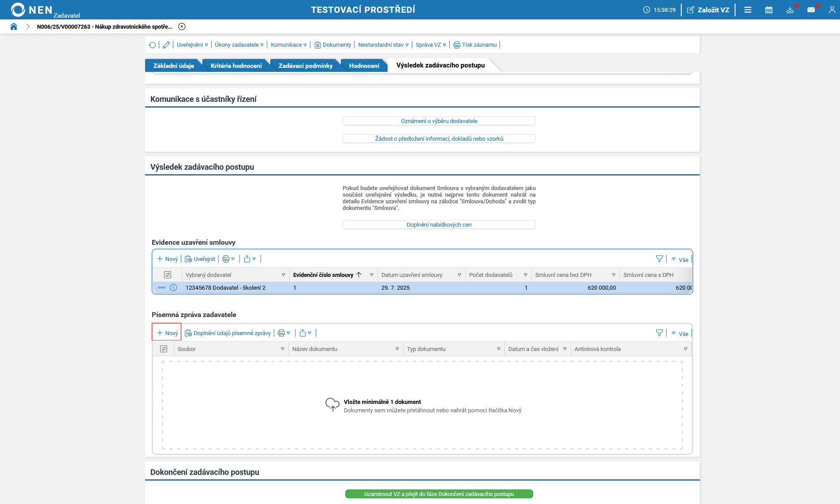Open column settings in Písemná zpráva table
Screen dimensions: 840x504
point(164,349)
